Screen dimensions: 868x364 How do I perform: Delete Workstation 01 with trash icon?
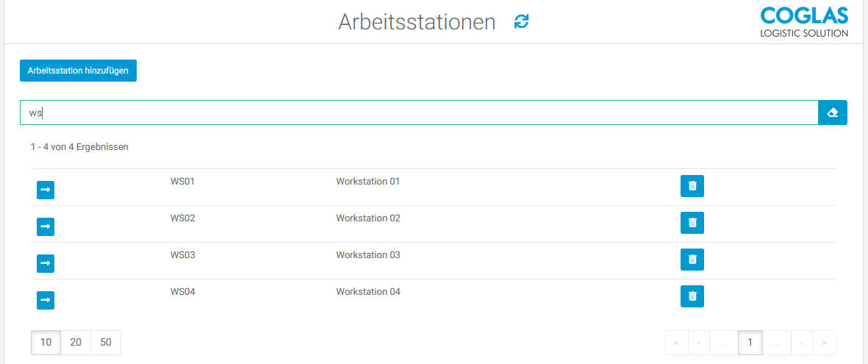coord(692,186)
